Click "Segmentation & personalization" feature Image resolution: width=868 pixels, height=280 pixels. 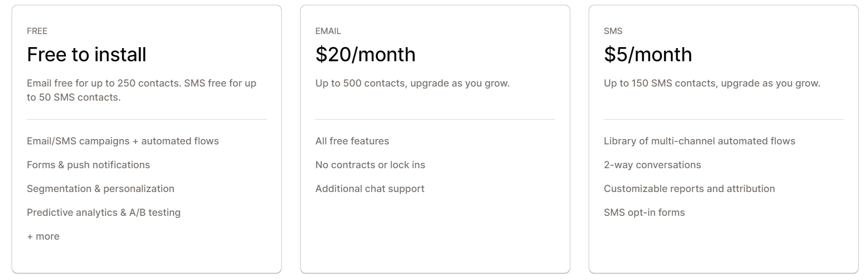[x=100, y=189]
